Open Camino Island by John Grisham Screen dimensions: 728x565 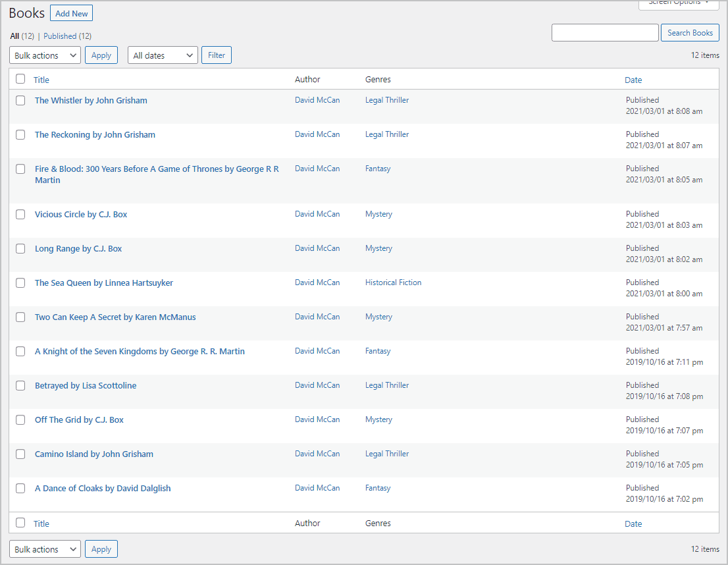tap(93, 454)
